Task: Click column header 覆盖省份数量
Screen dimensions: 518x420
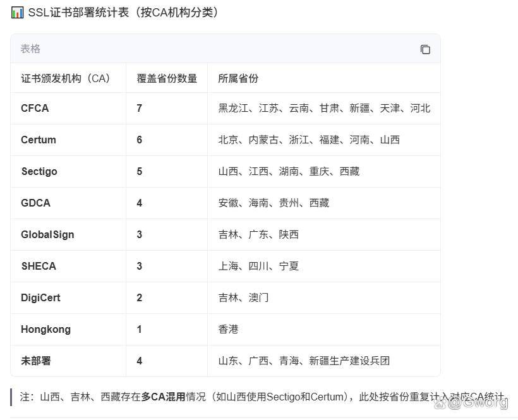Action: click(x=167, y=78)
